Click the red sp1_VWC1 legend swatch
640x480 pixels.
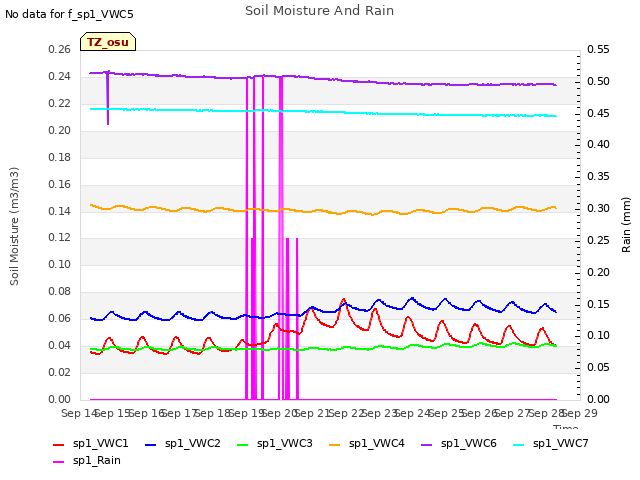[x=59, y=444]
